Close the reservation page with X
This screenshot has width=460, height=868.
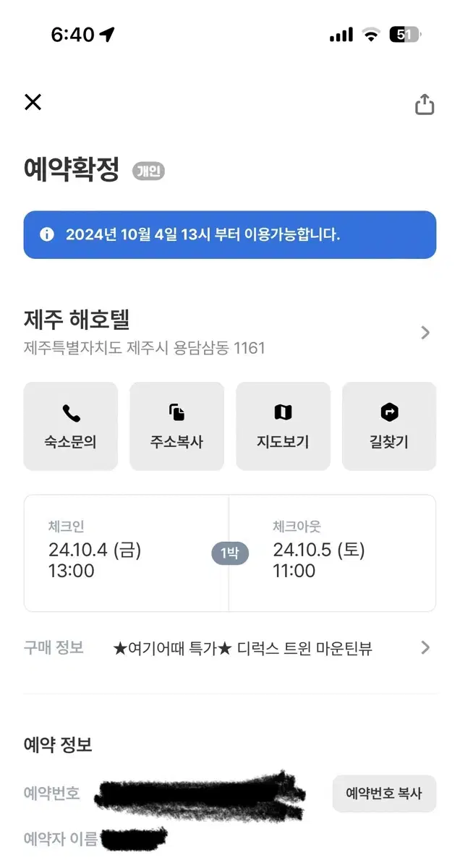(x=33, y=102)
